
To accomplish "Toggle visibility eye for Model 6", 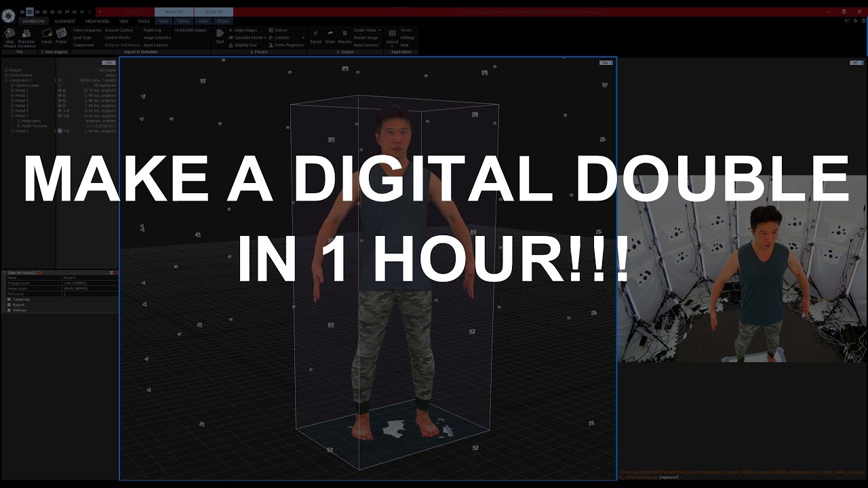I will [x=60, y=110].
